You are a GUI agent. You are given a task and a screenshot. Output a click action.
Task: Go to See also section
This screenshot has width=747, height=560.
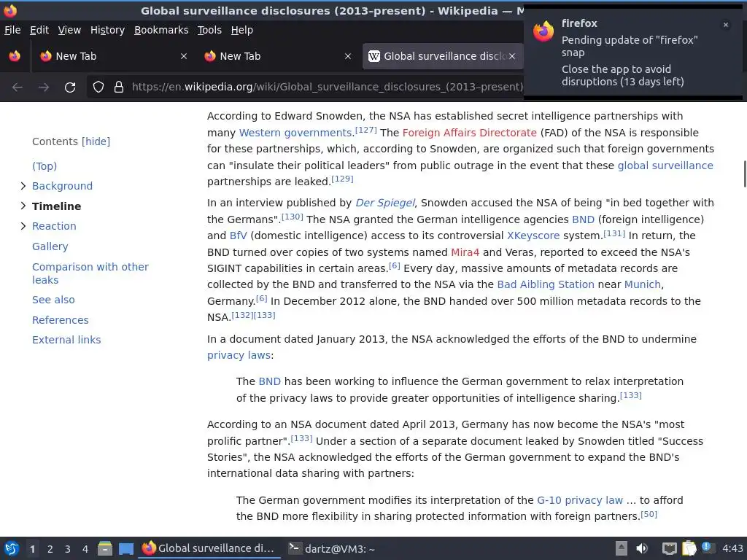pos(53,300)
